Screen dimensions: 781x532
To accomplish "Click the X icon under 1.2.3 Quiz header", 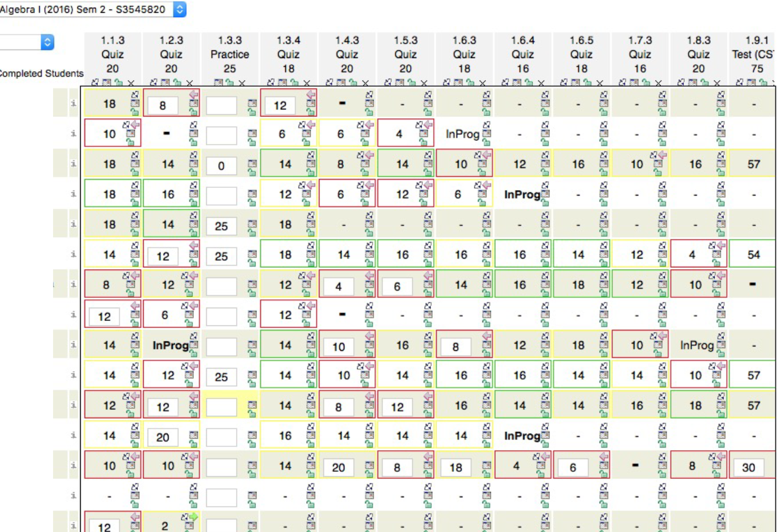I will point(190,83).
